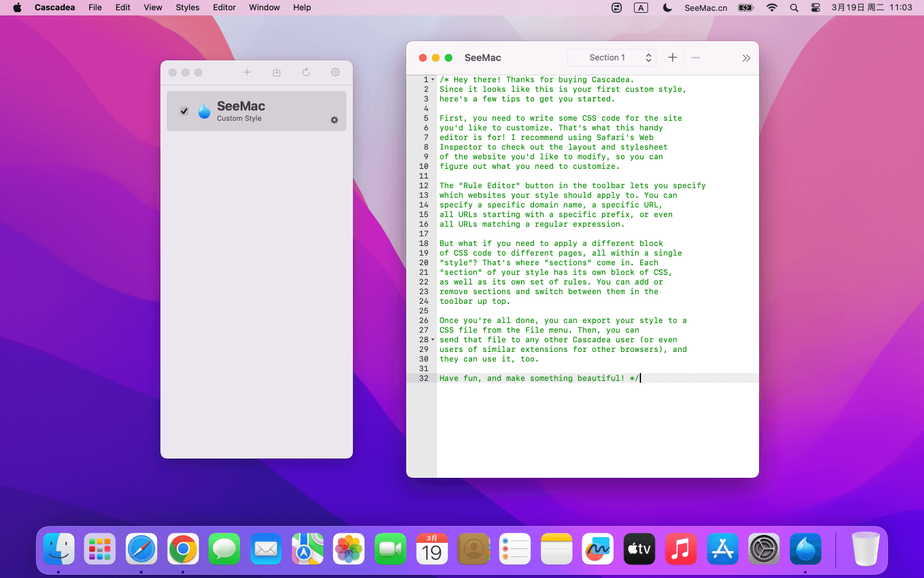
Task: Open Mail from the Dock
Action: (x=266, y=549)
